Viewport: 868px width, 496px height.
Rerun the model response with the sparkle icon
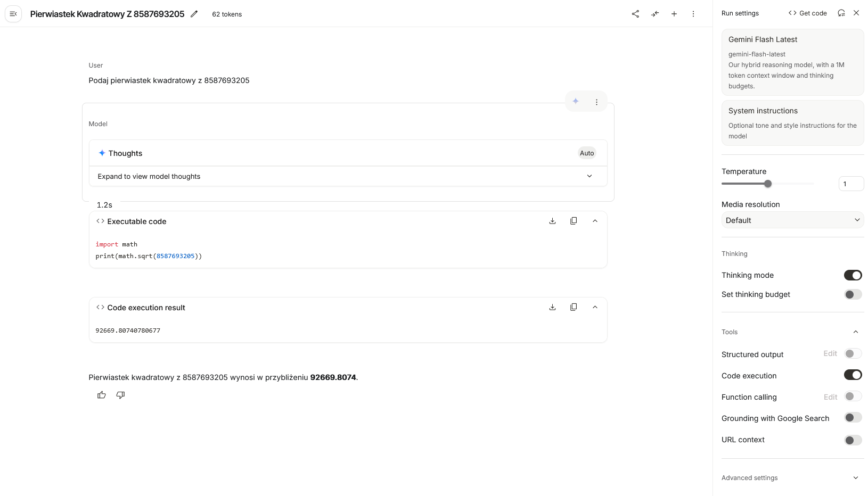576,101
